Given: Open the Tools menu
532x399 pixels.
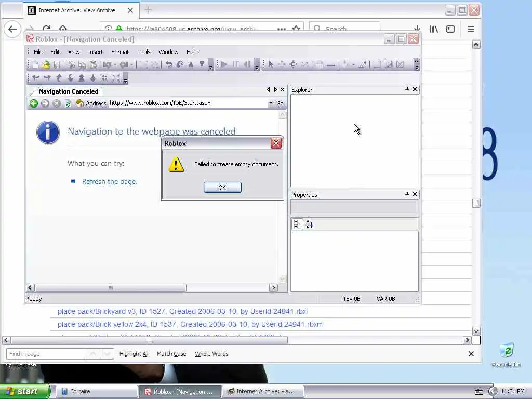Looking at the screenshot, I should [x=144, y=52].
